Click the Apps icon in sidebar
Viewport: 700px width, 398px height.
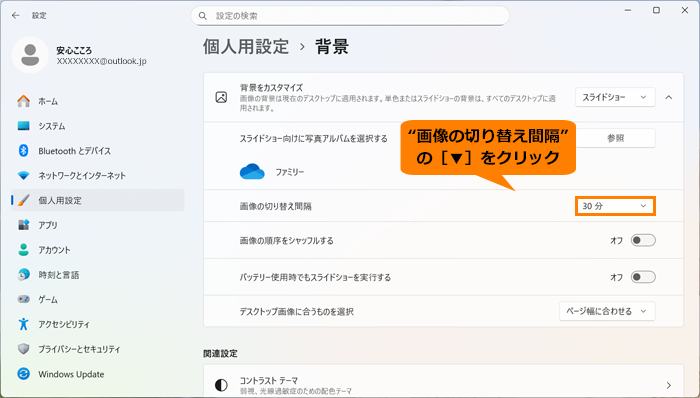point(24,225)
